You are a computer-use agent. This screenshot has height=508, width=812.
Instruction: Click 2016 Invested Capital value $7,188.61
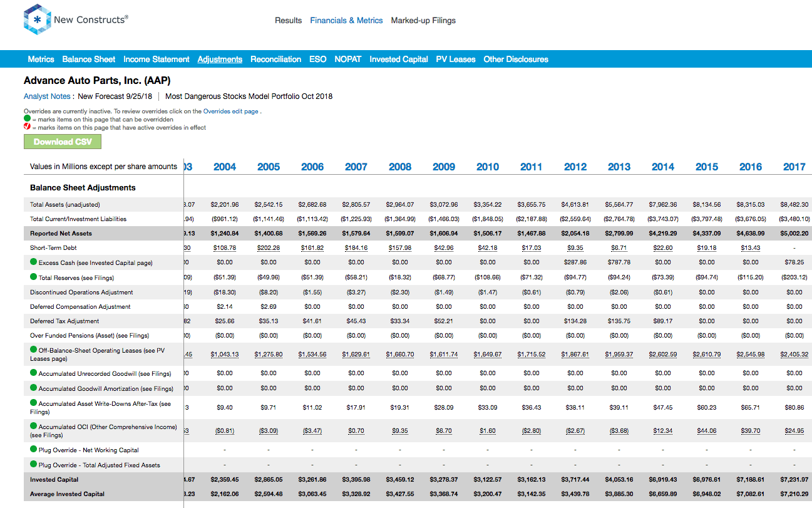[751, 480]
